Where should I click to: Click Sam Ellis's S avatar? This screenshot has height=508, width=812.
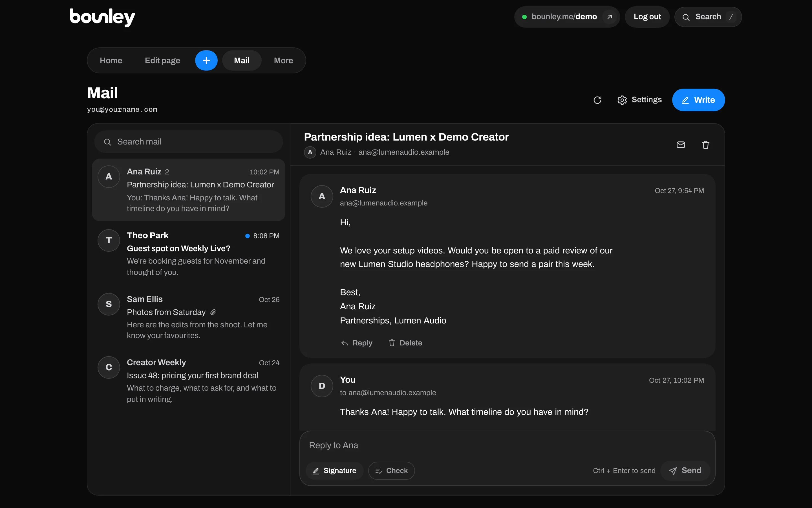pyautogui.click(x=109, y=304)
